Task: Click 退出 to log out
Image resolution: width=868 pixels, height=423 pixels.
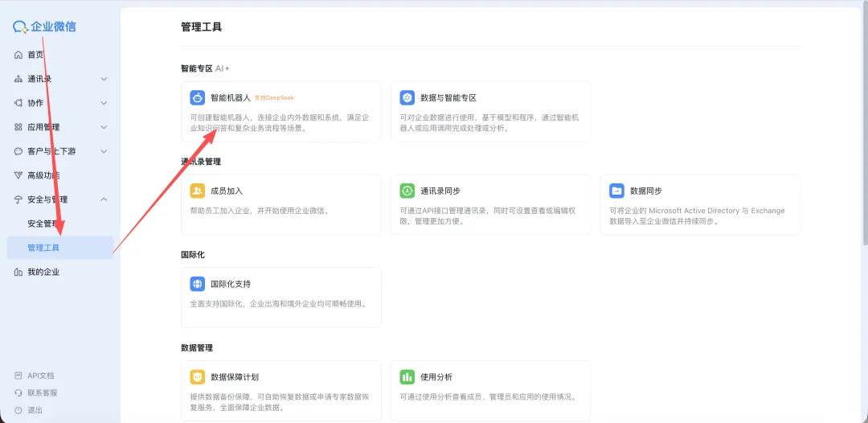Action: point(35,410)
